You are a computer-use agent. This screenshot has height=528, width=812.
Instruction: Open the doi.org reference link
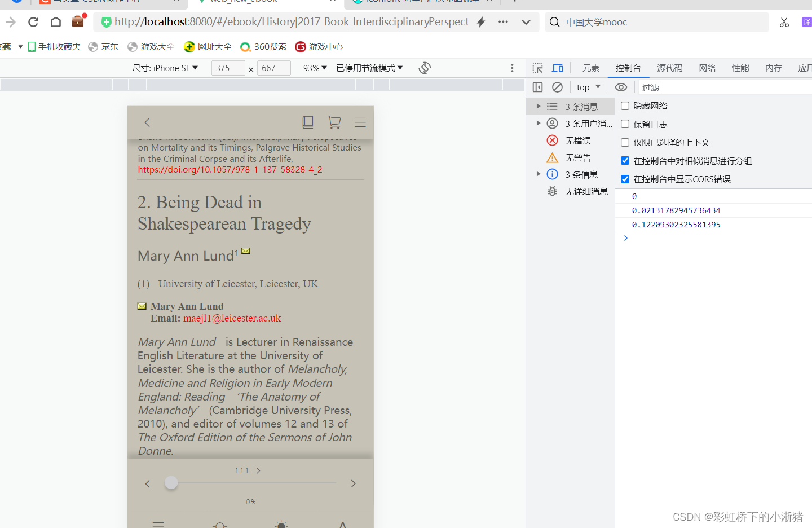tap(230, 169)
